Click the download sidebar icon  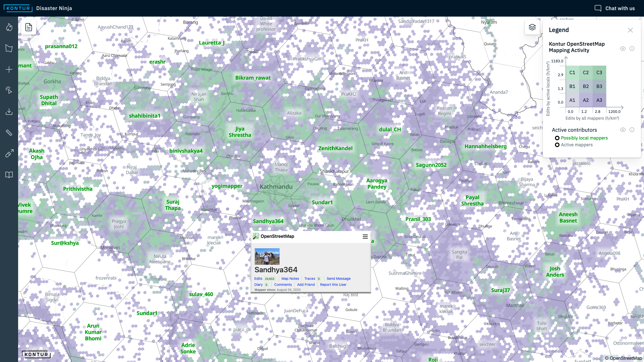pos(9,111)
